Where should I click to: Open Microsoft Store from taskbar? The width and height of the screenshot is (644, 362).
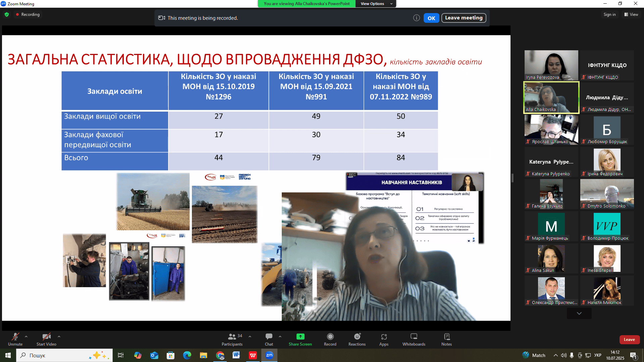(170, 355)
